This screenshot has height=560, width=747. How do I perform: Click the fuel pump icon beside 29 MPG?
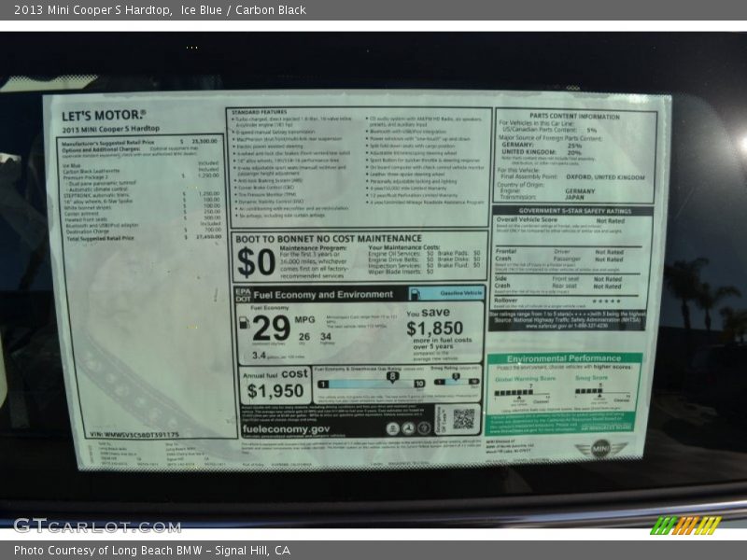(x=244, y=324)
